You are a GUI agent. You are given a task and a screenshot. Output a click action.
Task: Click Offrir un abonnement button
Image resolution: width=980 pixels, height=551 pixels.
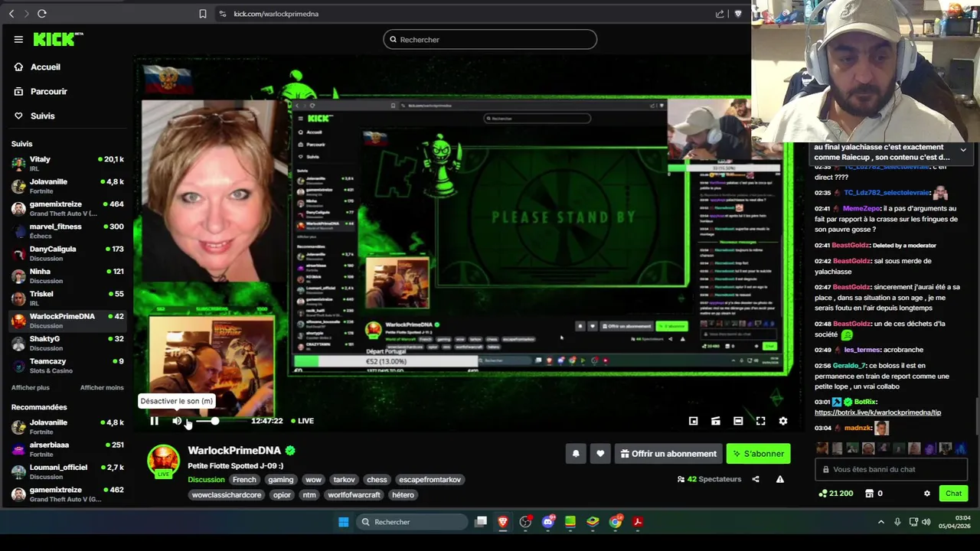[668, 454]
